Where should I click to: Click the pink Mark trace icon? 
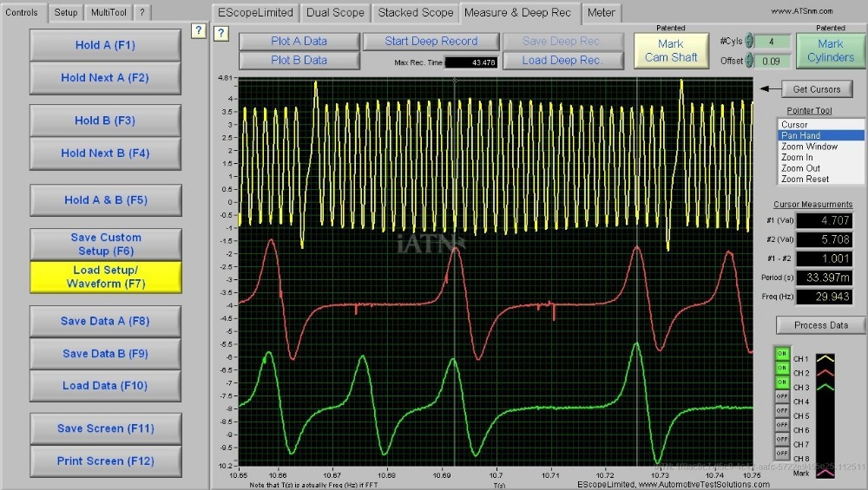tap(826, 473)
